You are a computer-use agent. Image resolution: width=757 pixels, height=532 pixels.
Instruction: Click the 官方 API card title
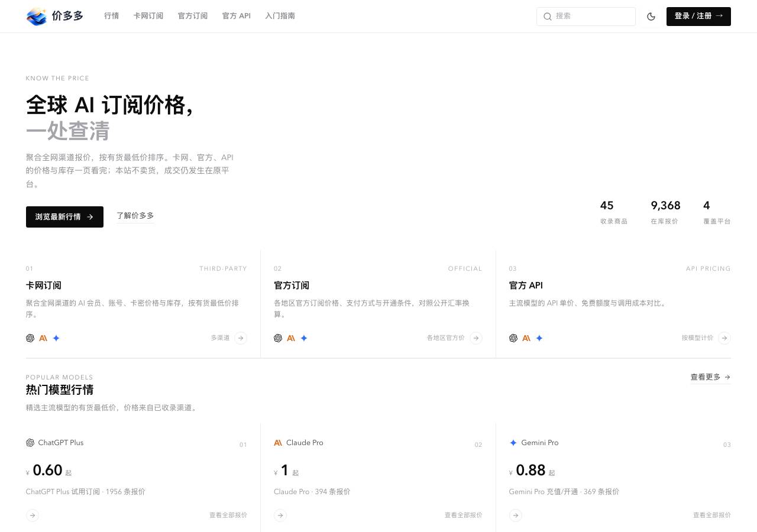[x=526, y=286]
